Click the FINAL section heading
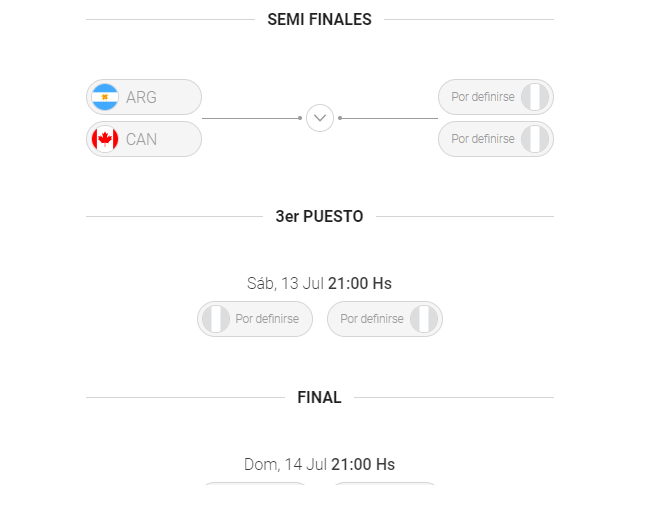 tap(320, 398)
